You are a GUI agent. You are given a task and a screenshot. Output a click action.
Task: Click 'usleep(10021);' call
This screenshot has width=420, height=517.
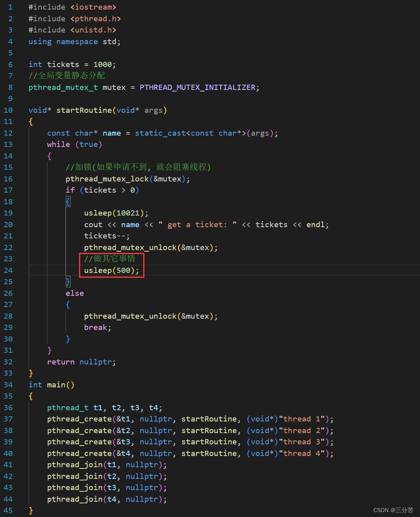tap(116, 213)
